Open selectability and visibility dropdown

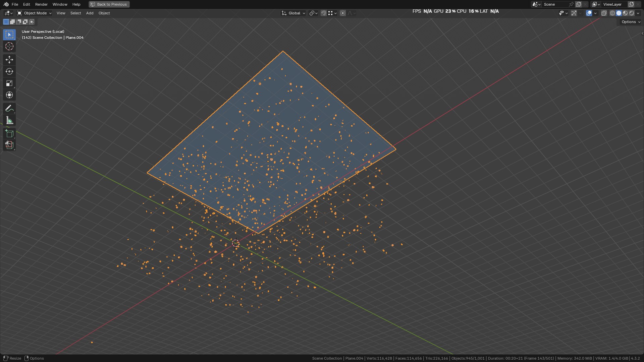click(563, 13)
